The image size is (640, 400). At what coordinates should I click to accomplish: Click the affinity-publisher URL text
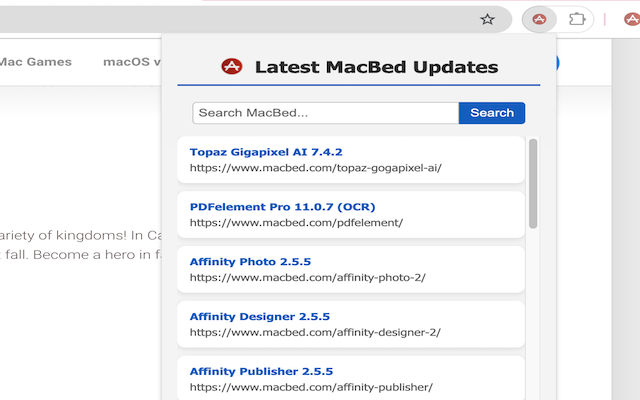pyautogui.click(x=311, y=387)
